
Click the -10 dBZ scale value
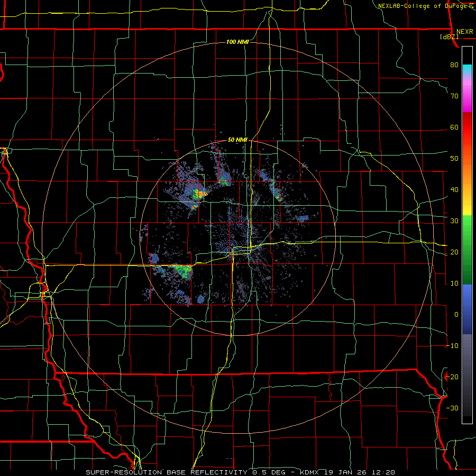click(452, 346)
